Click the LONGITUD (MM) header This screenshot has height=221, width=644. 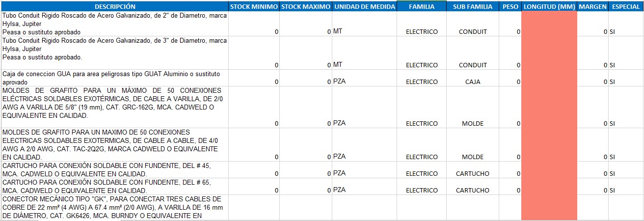coord(549,6)
